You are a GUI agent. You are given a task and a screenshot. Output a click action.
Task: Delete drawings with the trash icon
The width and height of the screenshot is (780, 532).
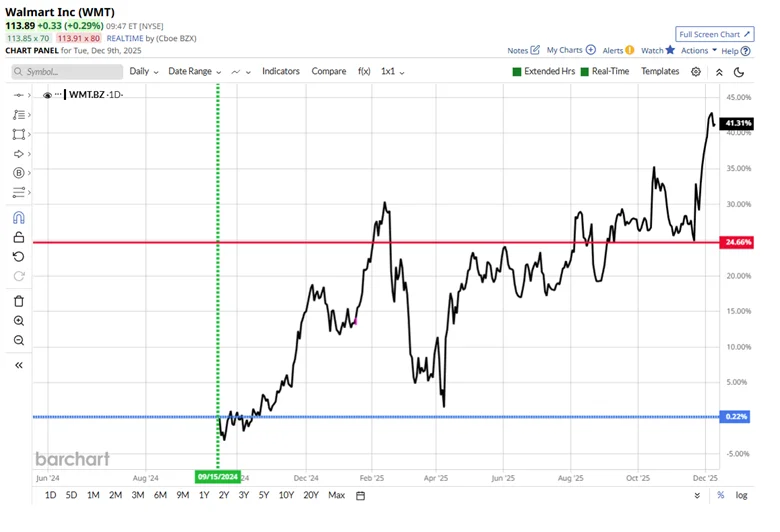click(18, 301)
